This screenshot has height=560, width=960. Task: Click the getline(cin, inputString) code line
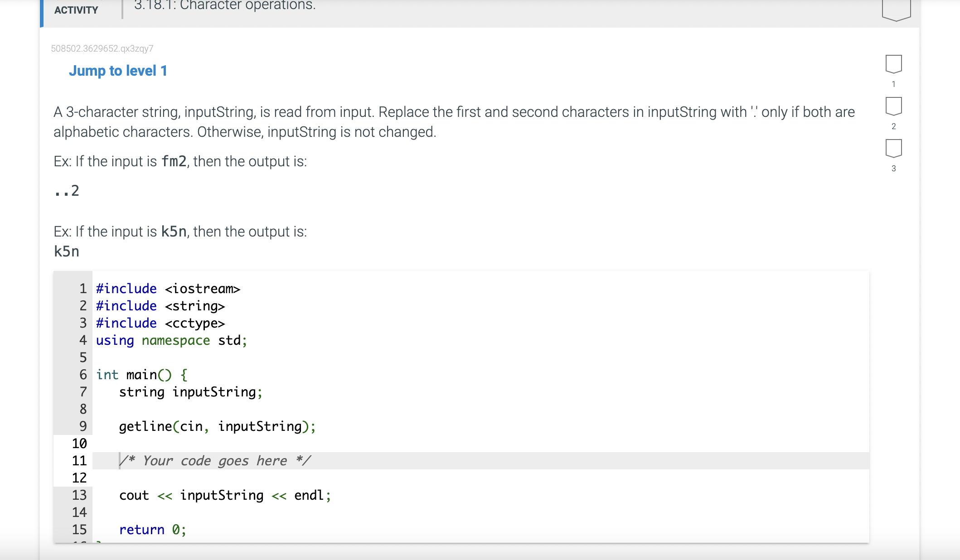click(217, 426)
